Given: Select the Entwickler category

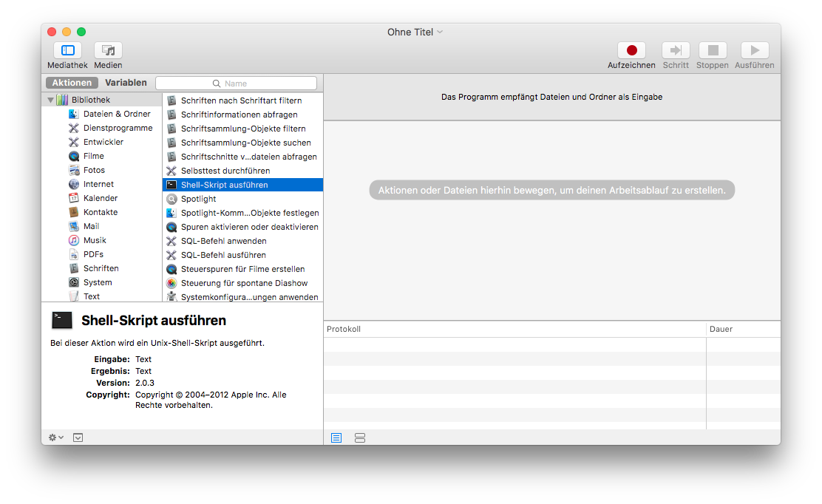Looking at the screenshot, I should coord(102,142).
